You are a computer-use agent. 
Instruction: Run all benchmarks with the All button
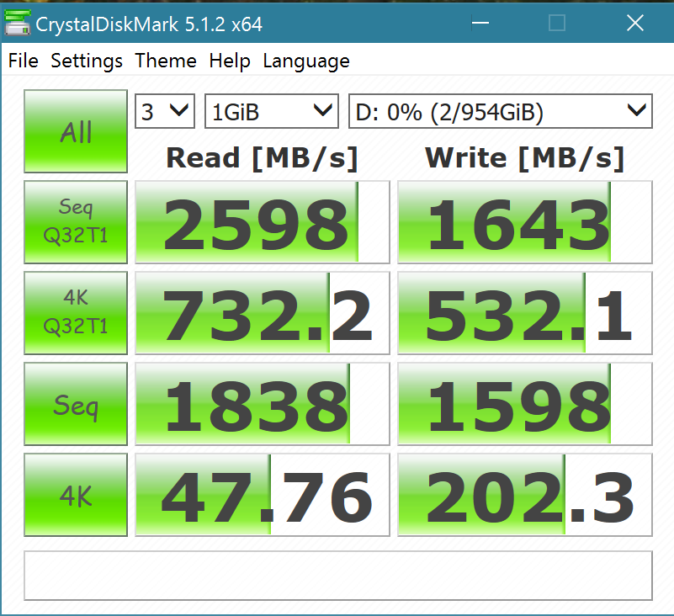pyautogui.click(x=76, y=132)
